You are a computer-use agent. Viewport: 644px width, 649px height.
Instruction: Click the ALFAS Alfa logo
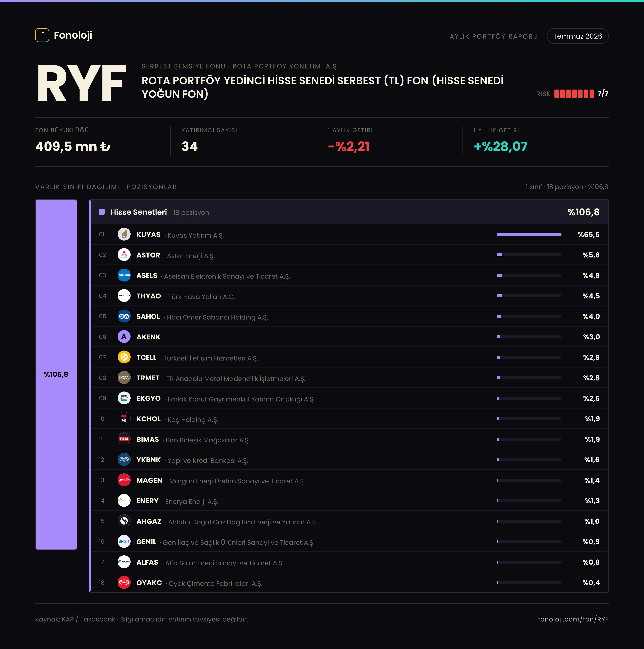[x=124, y=562]
